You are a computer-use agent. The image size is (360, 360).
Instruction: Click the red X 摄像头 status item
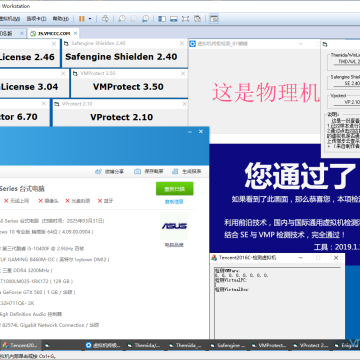(x=48, y=201)
